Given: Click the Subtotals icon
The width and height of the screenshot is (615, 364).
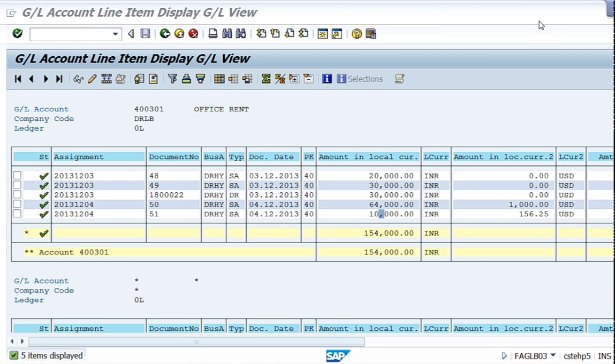Looking at the screenshot, I should (280, 79).
